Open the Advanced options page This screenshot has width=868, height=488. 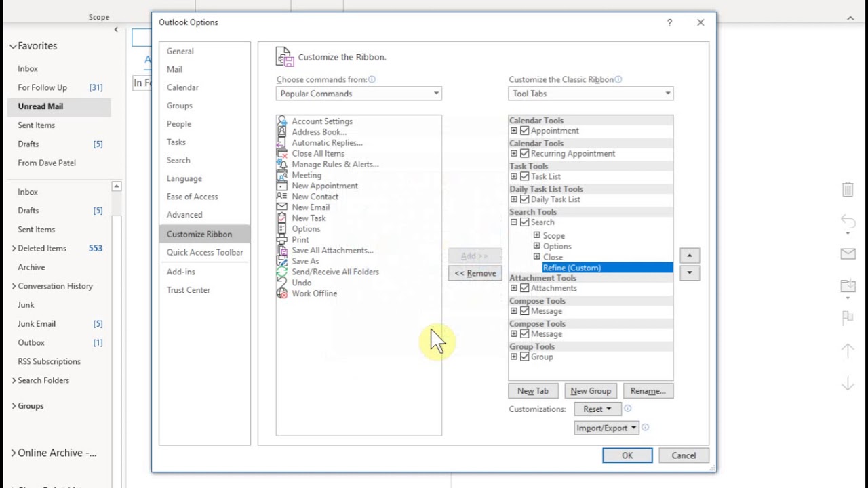click(x=184, y=215)
